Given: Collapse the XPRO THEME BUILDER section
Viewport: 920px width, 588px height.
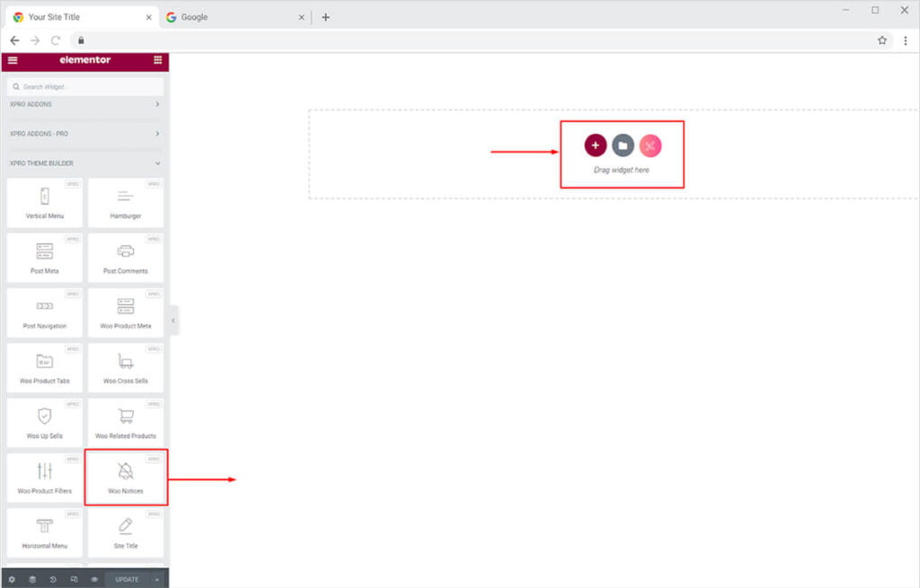Looking at the screenshot, I should 84,162.
